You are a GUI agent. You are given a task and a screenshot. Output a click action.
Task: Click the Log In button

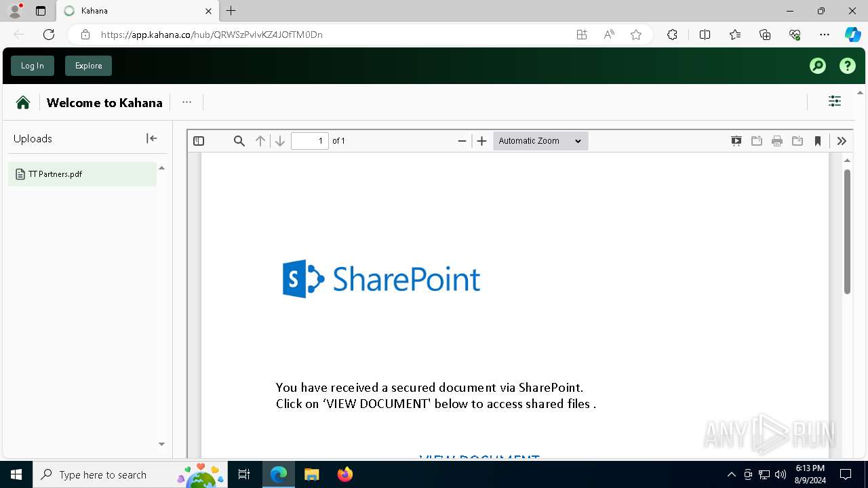(x=32, y=66)
